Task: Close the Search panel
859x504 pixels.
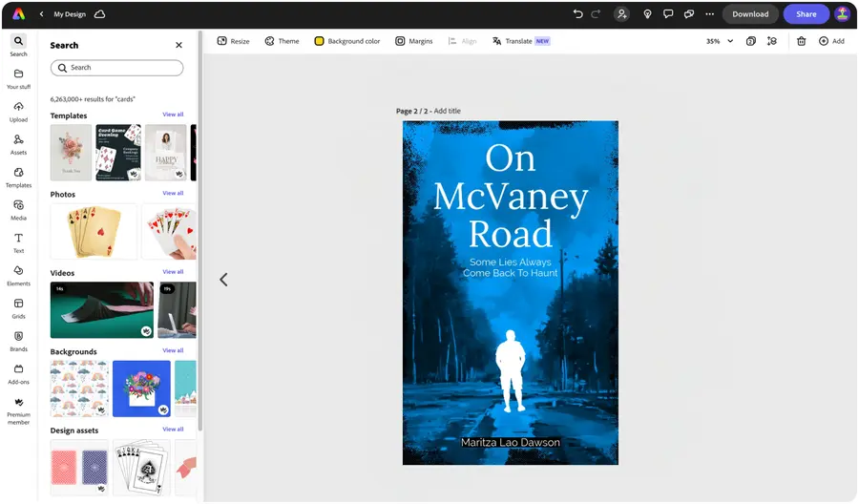Action: [178, 45]
